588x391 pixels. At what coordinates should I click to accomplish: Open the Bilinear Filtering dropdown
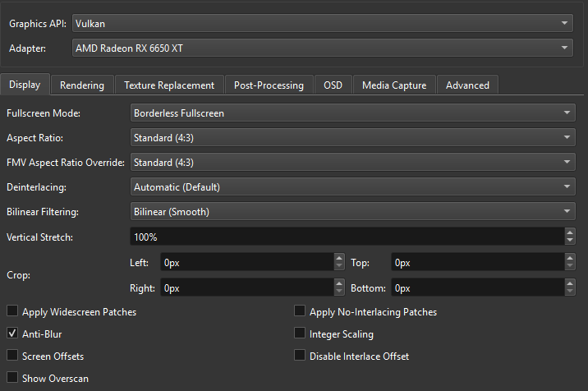[352, 212]
